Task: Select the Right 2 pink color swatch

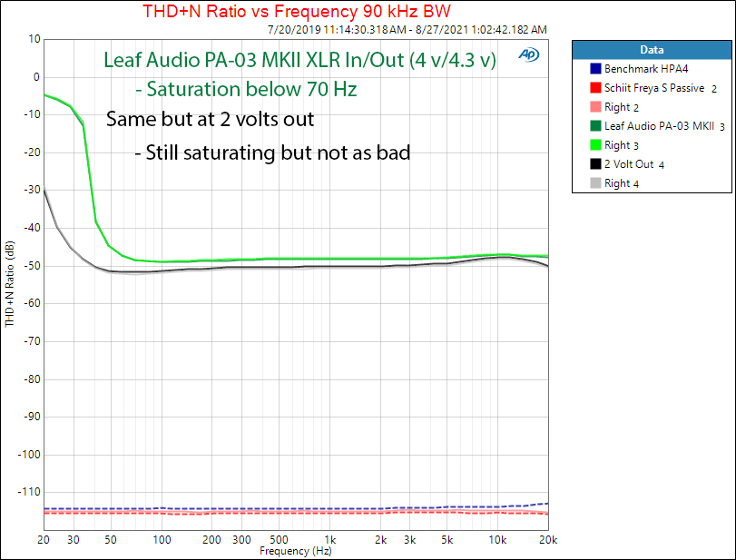Action: click(x=595, y=107)
